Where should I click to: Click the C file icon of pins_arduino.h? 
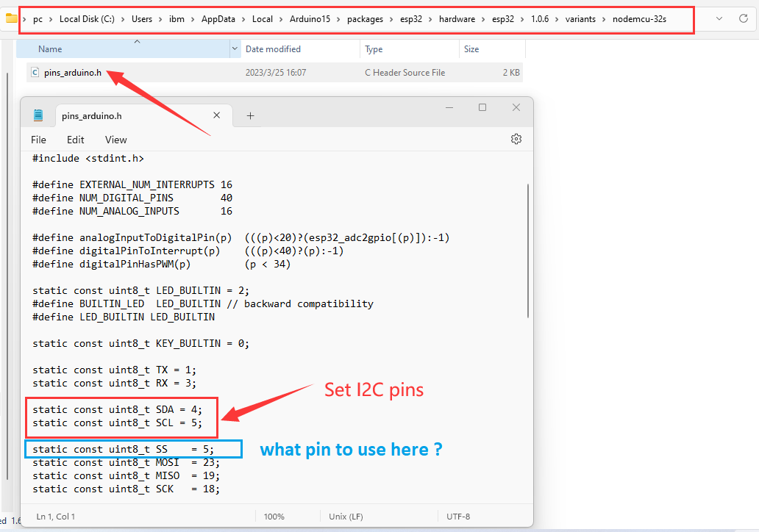tap(34, 72)
